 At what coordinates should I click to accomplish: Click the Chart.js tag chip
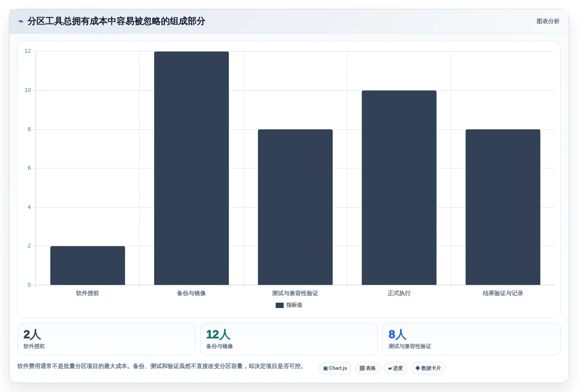[335, 368]
